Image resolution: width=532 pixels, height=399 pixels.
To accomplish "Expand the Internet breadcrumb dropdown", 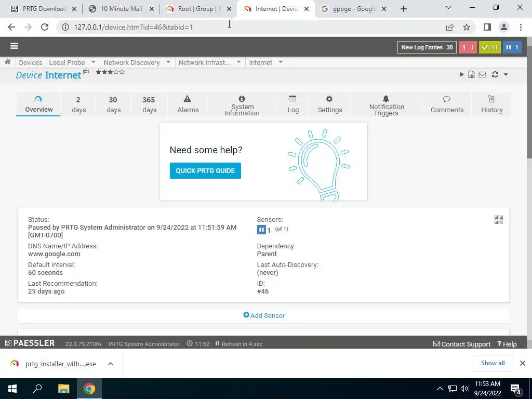I will [x=281, y=62].
